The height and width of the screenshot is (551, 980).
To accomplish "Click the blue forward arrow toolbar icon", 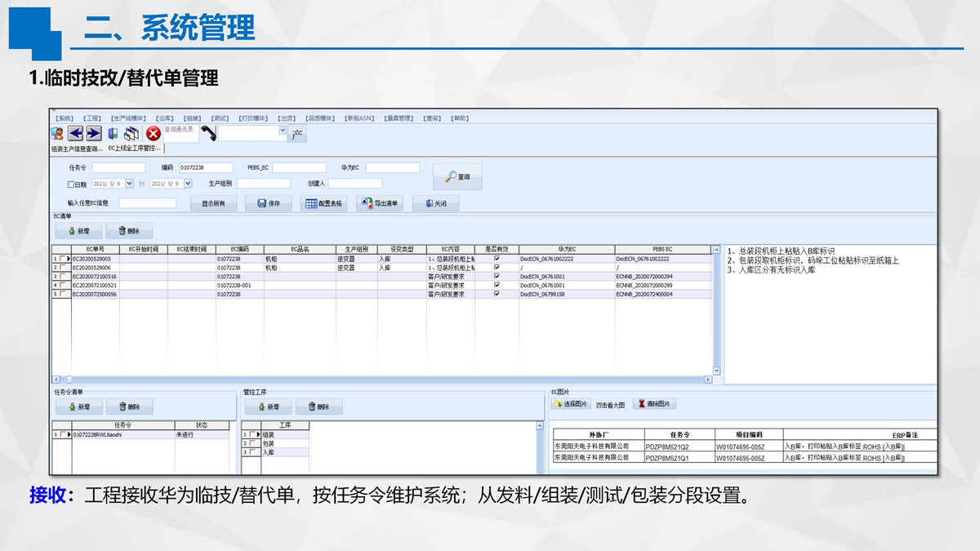I will click(94, 134).
